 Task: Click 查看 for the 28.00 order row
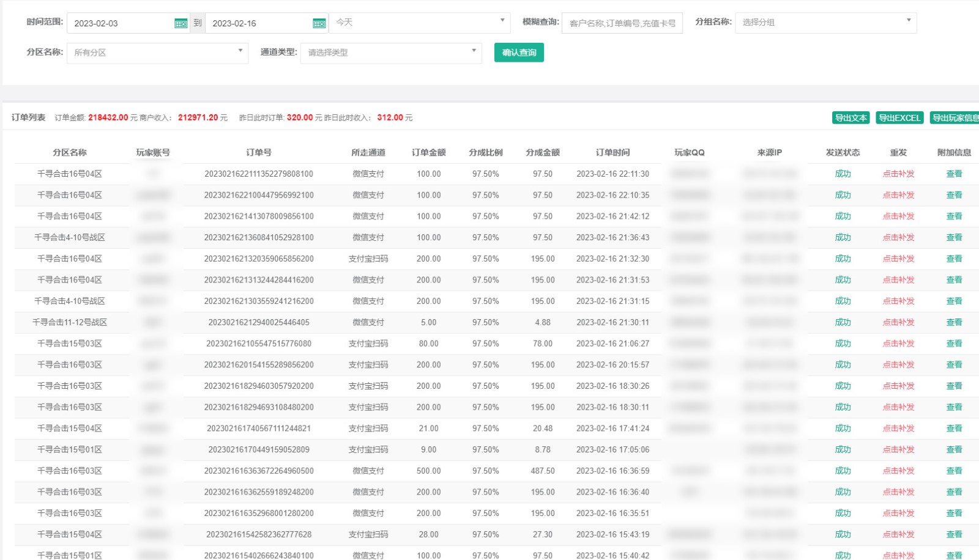coord(954,534)
